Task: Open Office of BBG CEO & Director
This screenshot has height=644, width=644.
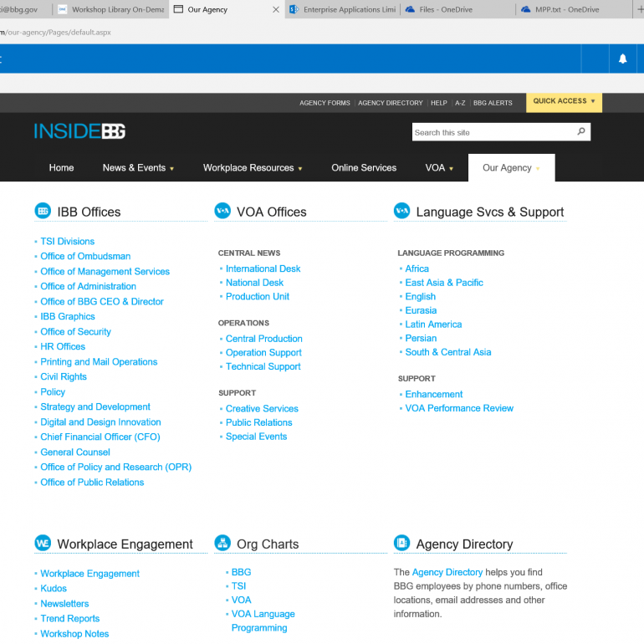Action: point(102,301)
